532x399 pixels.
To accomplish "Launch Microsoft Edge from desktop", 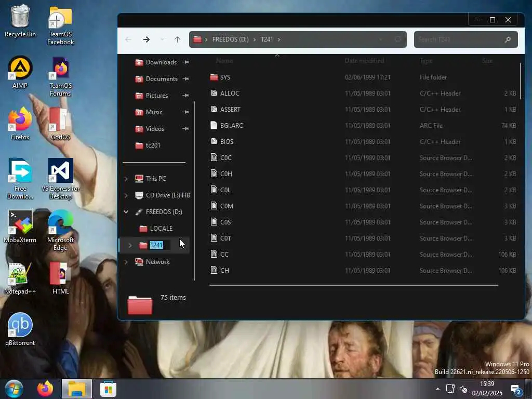I will 60,230.
